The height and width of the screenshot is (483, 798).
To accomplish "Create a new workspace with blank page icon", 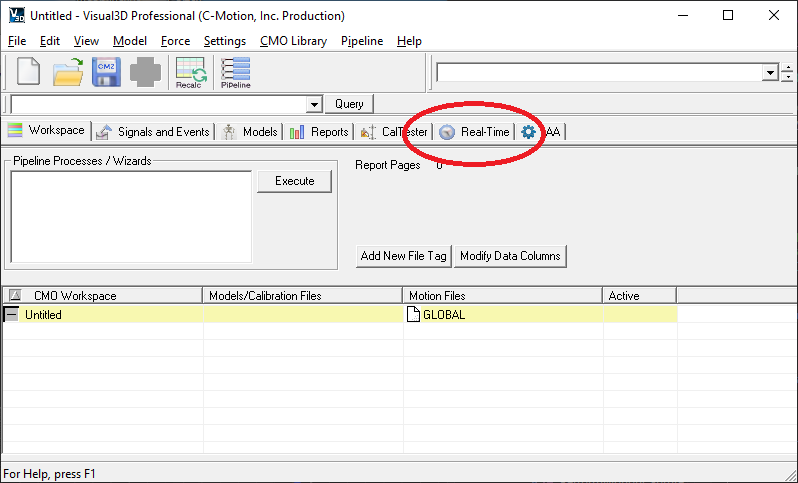I will [28, 71].
